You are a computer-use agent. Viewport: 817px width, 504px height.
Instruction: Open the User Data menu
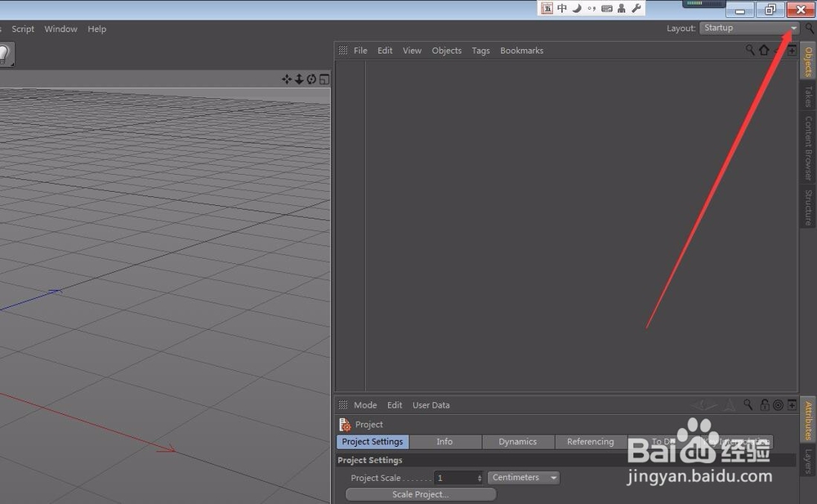point(431,405)
